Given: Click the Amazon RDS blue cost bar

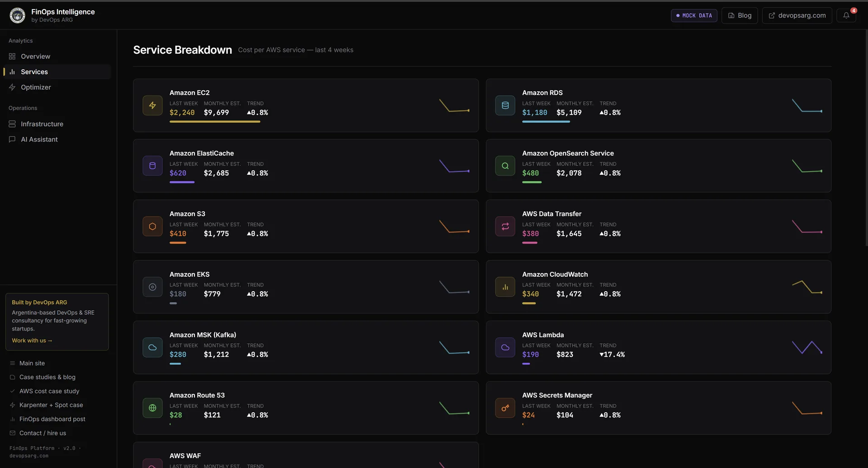Looking at the screenshot, I should tap(546, 122).
